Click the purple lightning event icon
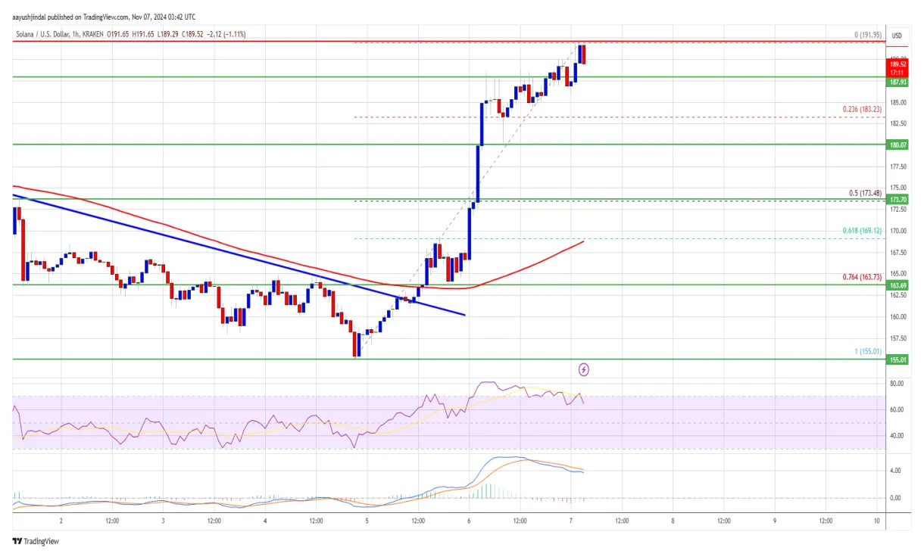924x560 pixels. click(584, 370)
